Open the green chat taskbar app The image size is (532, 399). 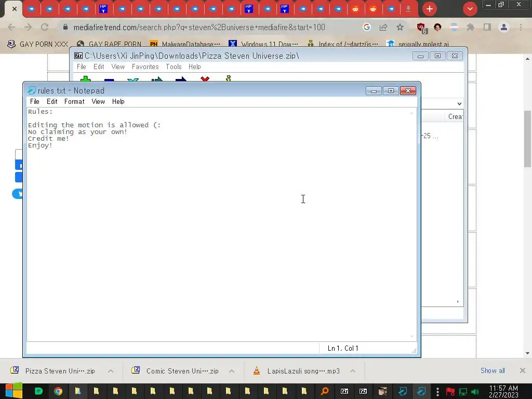[x=38, y=391]
